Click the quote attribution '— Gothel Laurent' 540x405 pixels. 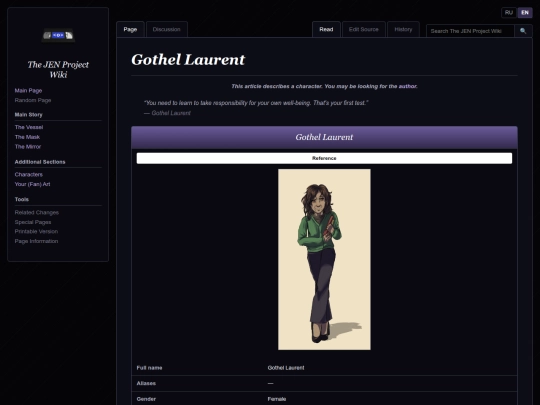click(167, 113)
